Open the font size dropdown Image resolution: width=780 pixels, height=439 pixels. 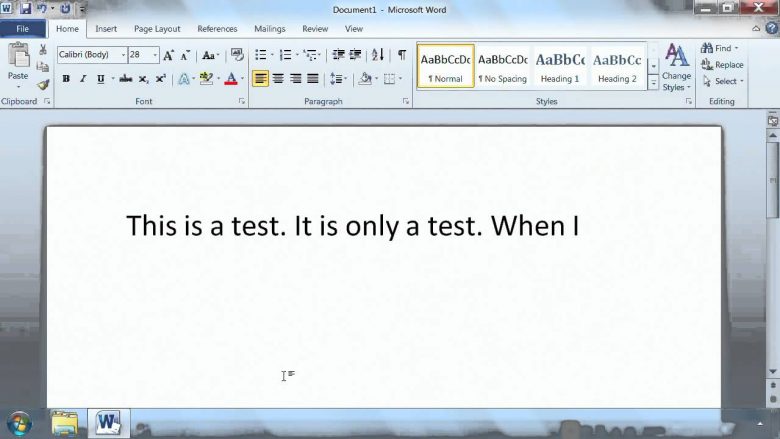(x=155, y=55)
